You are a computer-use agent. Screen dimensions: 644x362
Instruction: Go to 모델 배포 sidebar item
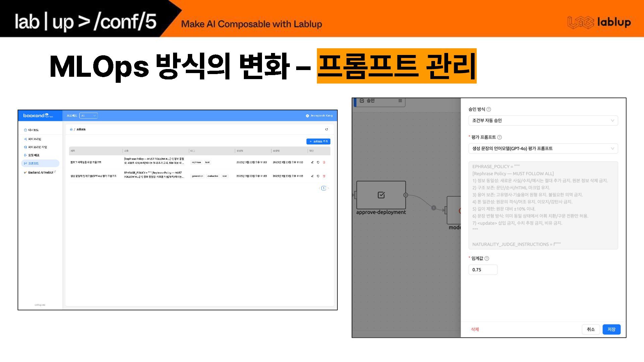coord(34,155)
